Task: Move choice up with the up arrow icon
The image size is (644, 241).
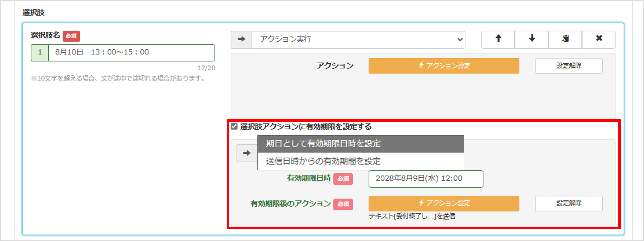Action: click(x=498, y=39)
